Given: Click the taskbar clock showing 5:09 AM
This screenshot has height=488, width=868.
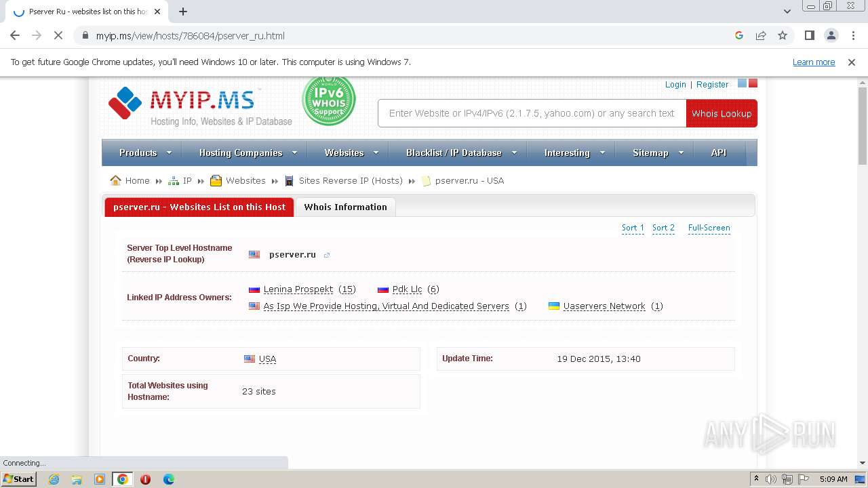Looking at the screenshot, I should click(833, 479).
